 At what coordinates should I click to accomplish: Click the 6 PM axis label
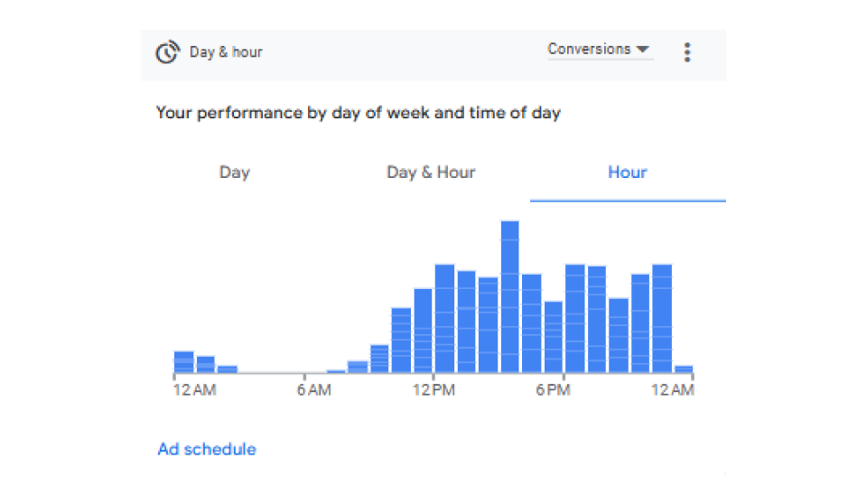(553, 390)
